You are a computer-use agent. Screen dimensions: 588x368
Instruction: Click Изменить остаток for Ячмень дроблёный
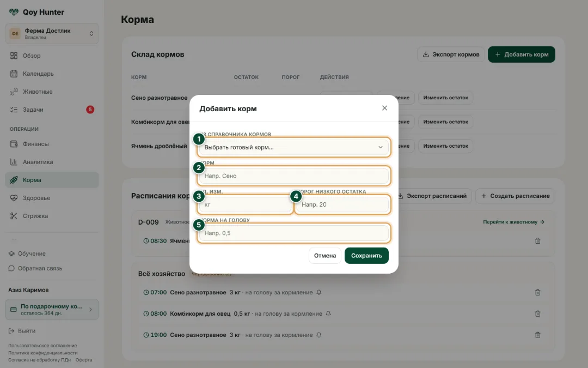[445, 146]
